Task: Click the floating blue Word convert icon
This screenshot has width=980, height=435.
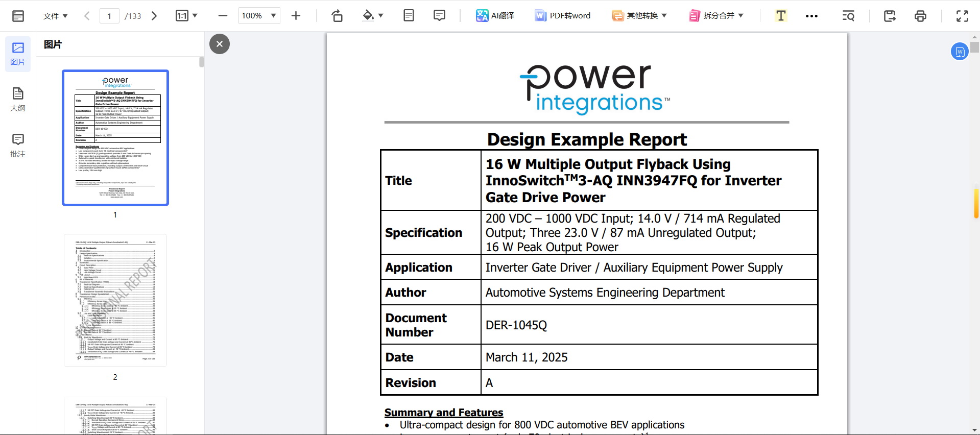Action: (960, 51)
